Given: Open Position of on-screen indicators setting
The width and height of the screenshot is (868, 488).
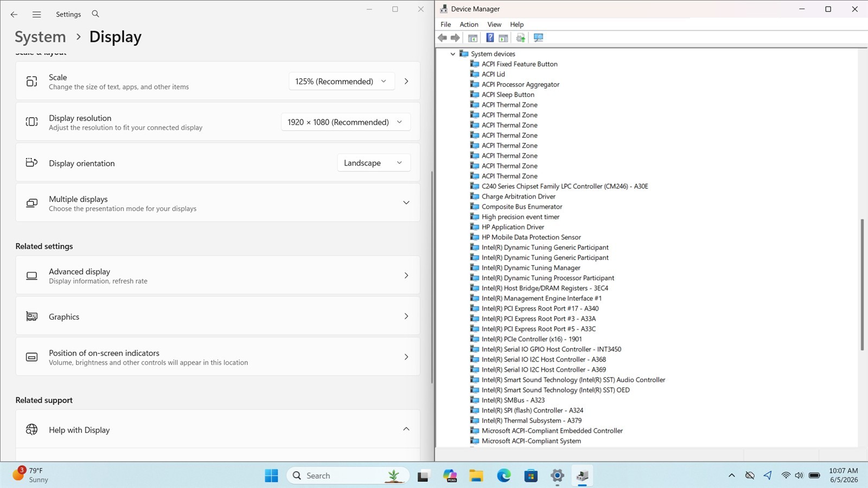Looking at the screenshot, I should 218,357.
